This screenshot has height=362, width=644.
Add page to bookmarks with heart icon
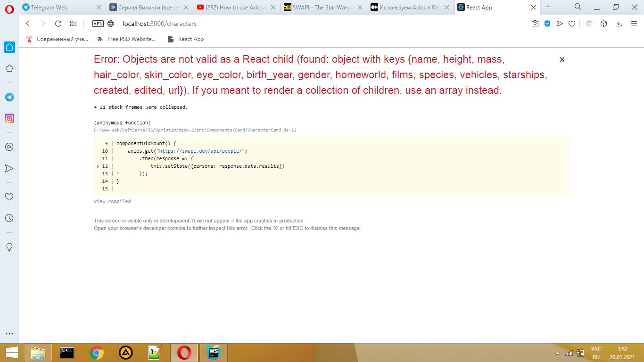(x=572, y=24)
